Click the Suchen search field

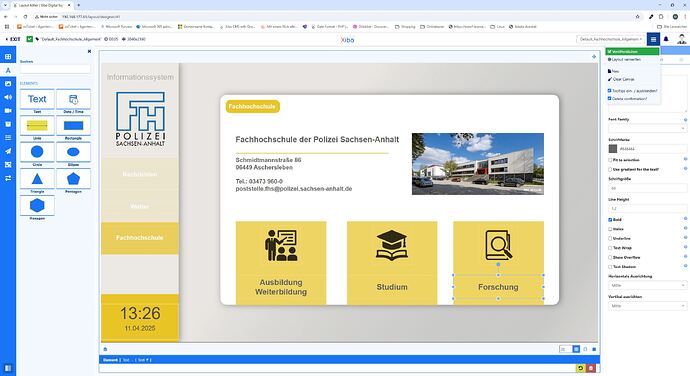tap(55, 69)
